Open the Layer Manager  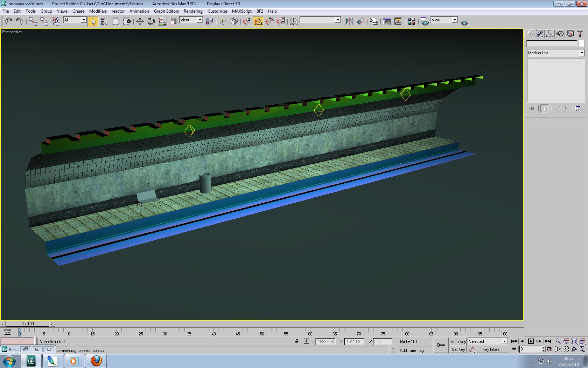point(374,21)
